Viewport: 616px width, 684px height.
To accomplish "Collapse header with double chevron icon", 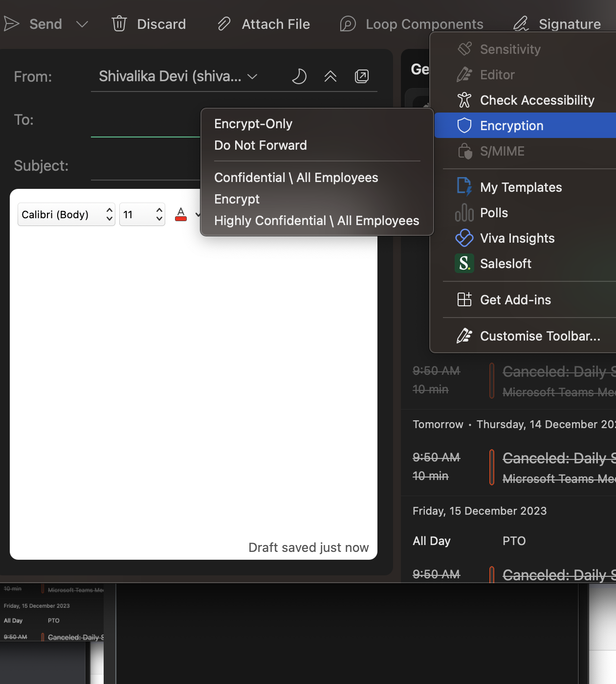I will [330, 76].
